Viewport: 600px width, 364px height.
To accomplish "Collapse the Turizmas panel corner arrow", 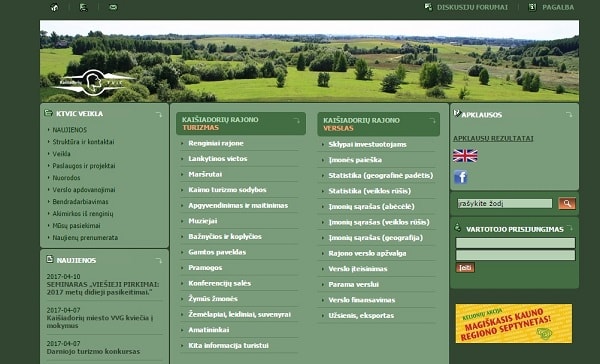I will [296, 121].
